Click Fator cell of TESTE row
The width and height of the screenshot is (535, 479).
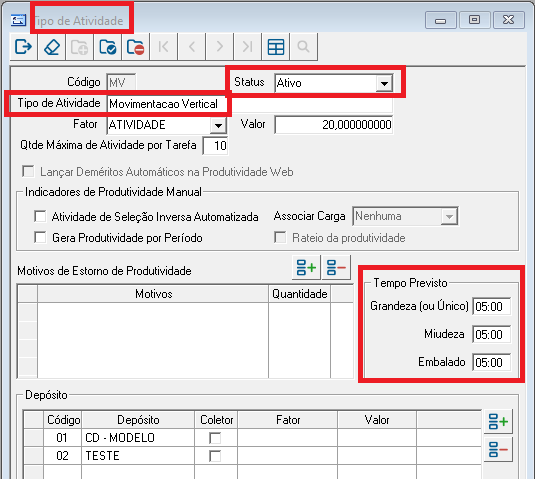(x=288, y=456)
